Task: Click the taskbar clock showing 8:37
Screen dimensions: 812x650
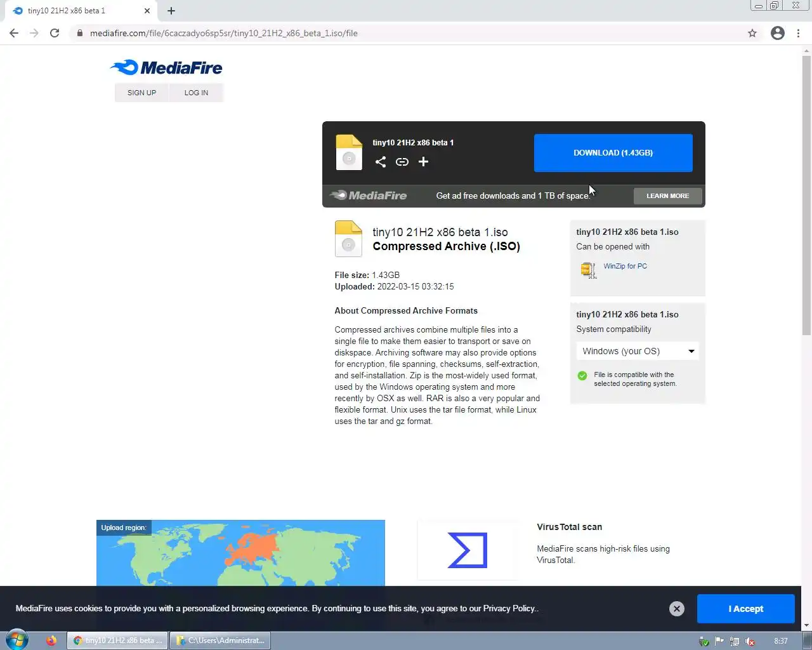Action: click(781, 641)
